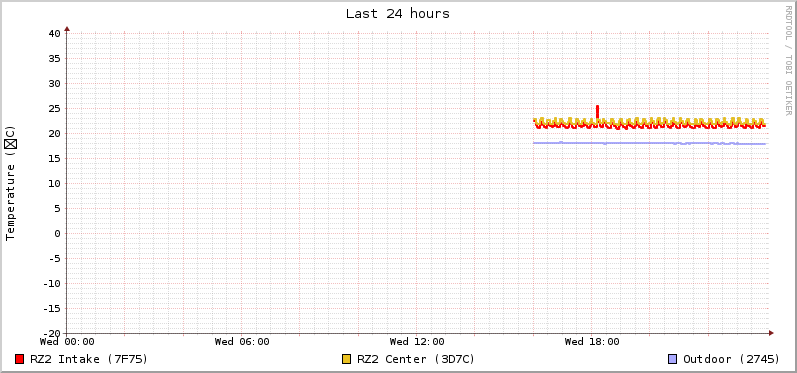The height and width of the screenshot is (373, 797).
Task: Click the blue Outdoor legend swatch
Action: (x=672, y=359)
